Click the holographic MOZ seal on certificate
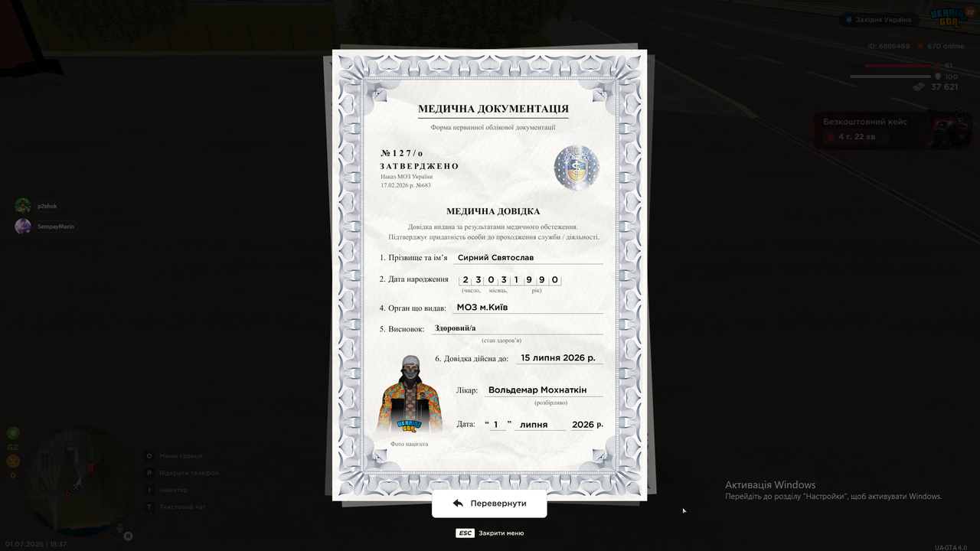 pyautogui.click(x=577, y=168)
